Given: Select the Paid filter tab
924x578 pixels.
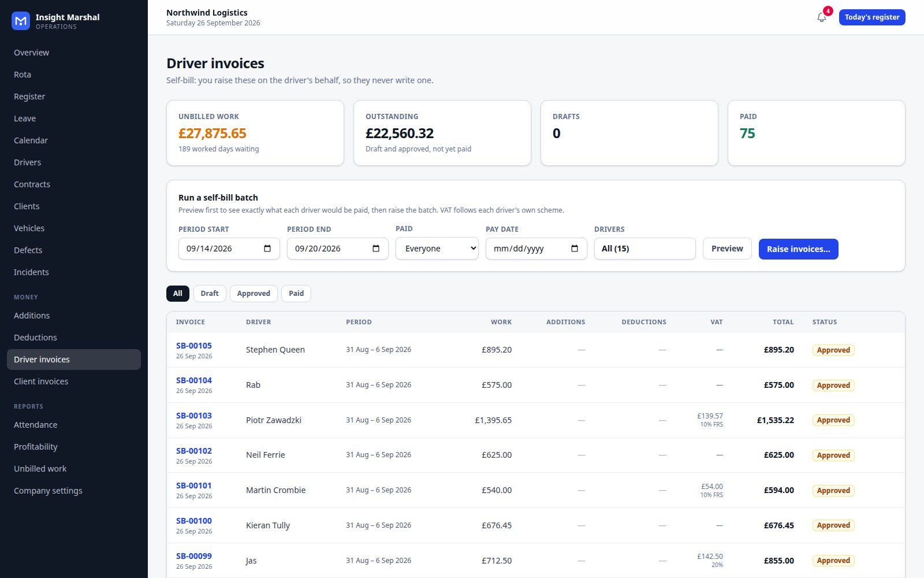Looking at the screenshot, I should click(296, 294).
